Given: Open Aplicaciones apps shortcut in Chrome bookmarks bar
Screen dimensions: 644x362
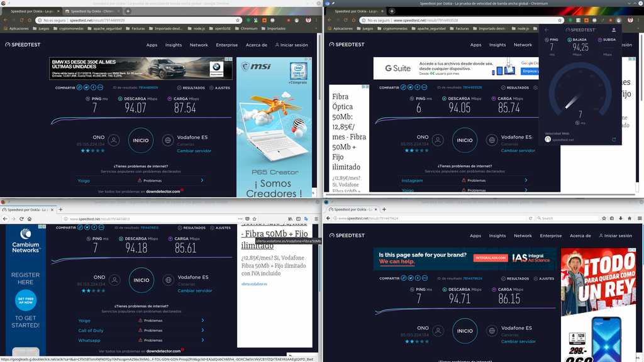Looking at the screenshot, I should point(16,29).
